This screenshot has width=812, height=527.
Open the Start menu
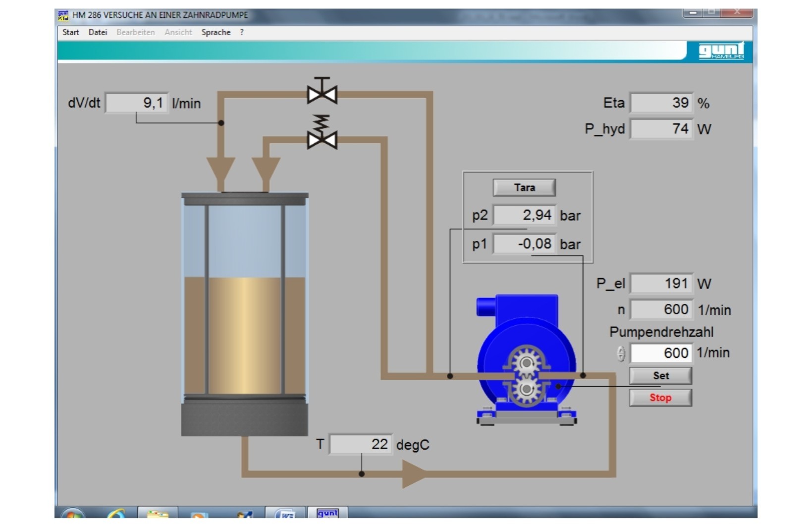point(71,32)
